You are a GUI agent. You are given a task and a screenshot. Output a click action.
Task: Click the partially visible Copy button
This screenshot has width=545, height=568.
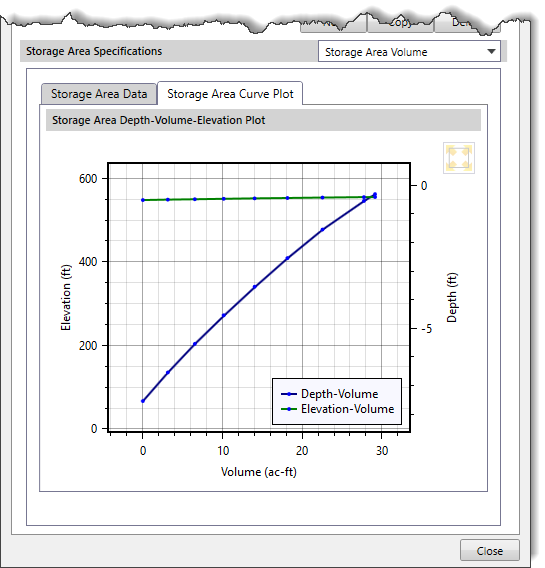click(x=400, y=24)
